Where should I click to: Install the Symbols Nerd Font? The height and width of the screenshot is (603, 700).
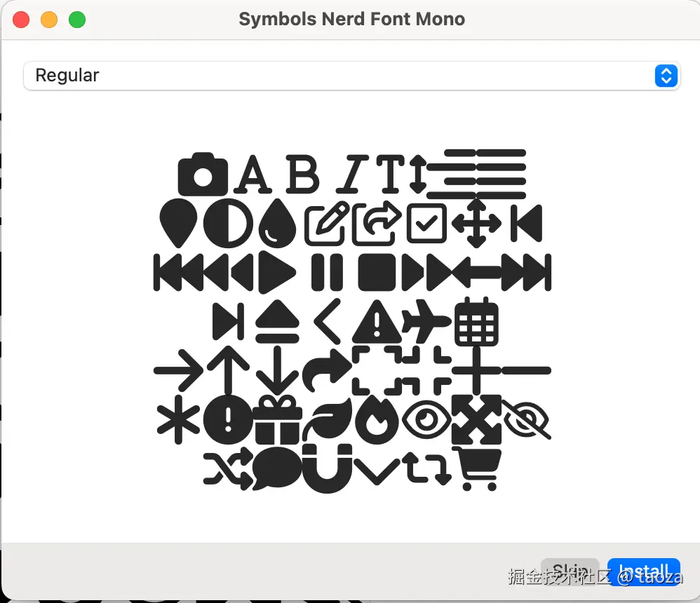tap(644, 571)
